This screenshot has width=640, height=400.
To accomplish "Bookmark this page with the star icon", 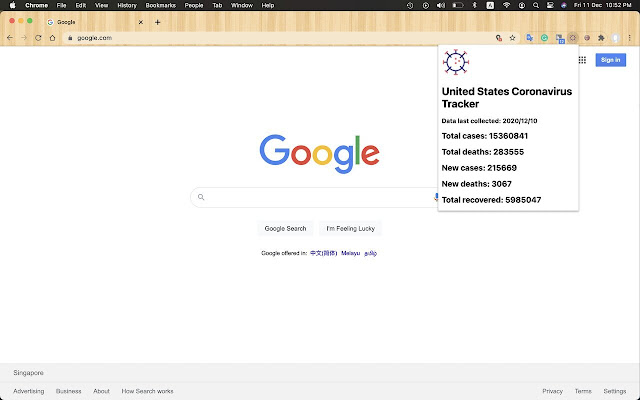I will point(512,38).
